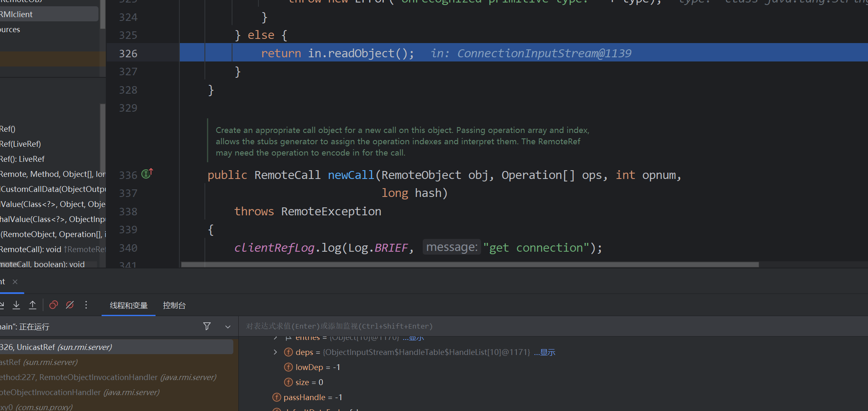
Task: Open the debugger More options menu
Action: click(x=86, y=305)
